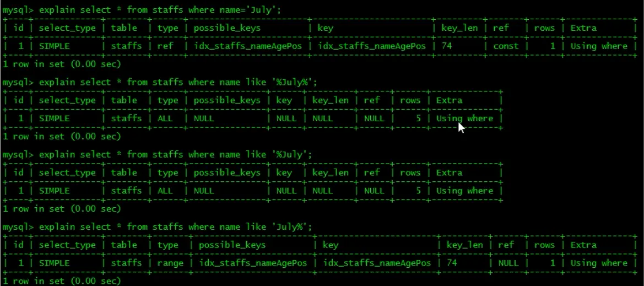Click the possible_keys header in first table
This screenshot has height=286, width=644.
point(227,28)
